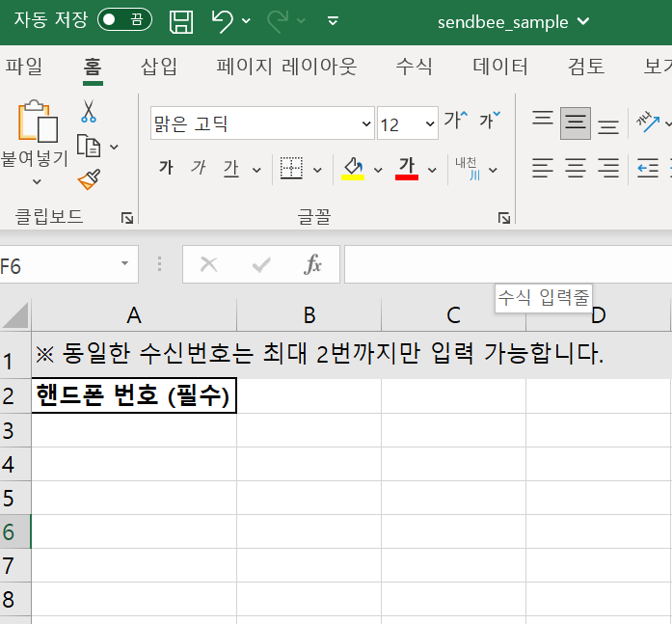Click the Enter checkmark formula button

tap(261, 264)
